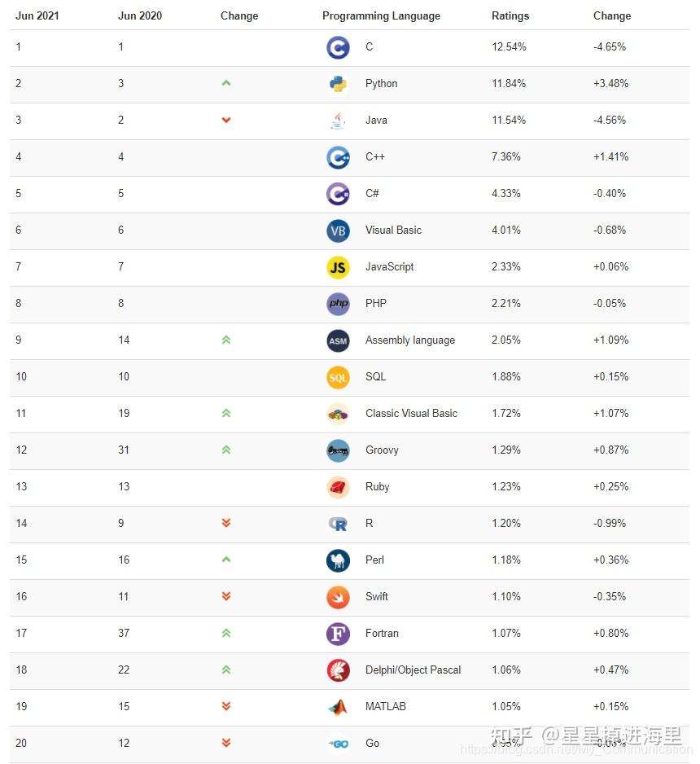Click the Java coffee cup icon

pos(338,121)
